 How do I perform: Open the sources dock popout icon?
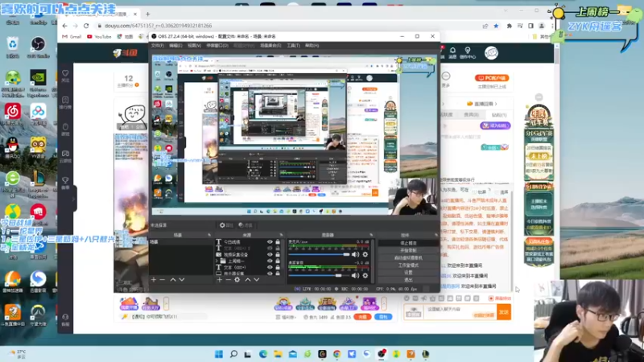pyautogui.click(x=281, y=235)
